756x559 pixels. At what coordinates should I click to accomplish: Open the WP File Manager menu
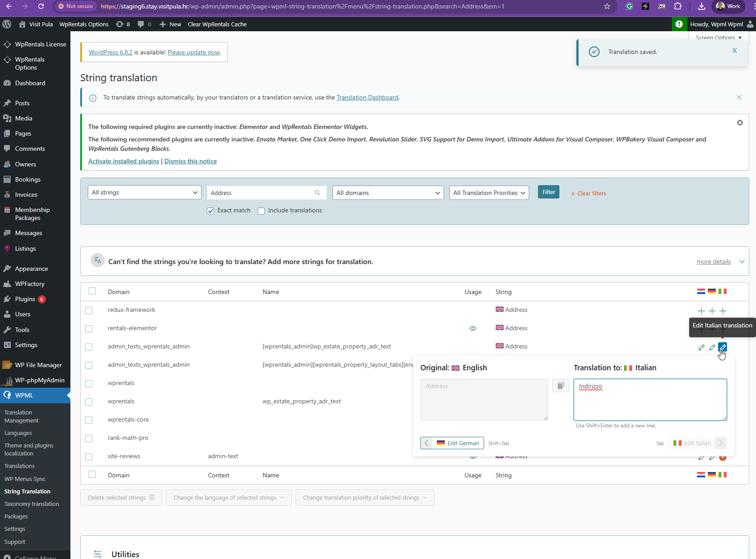38,365
